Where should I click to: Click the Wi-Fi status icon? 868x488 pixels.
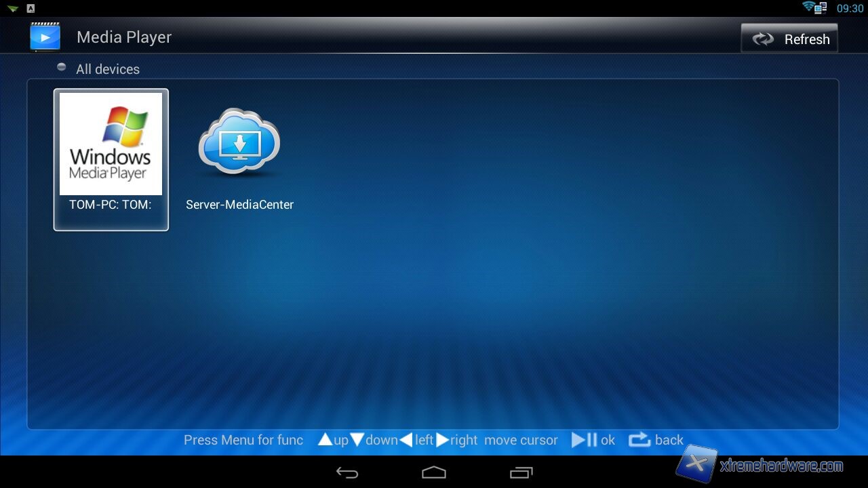[808, 7]
